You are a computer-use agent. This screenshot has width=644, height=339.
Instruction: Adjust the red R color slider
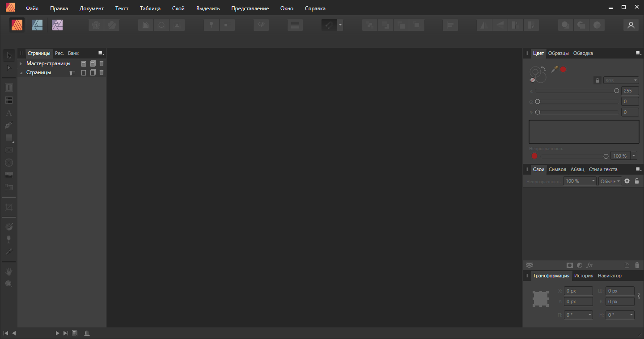577,91
